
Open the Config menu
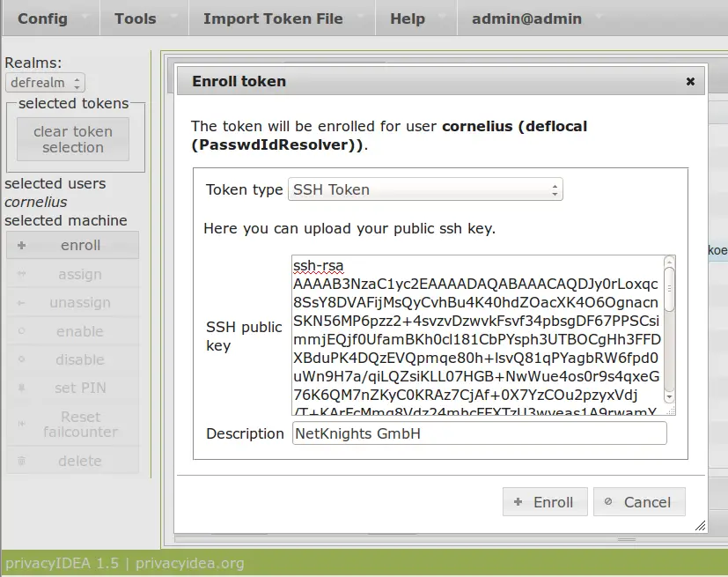(42, 18)
